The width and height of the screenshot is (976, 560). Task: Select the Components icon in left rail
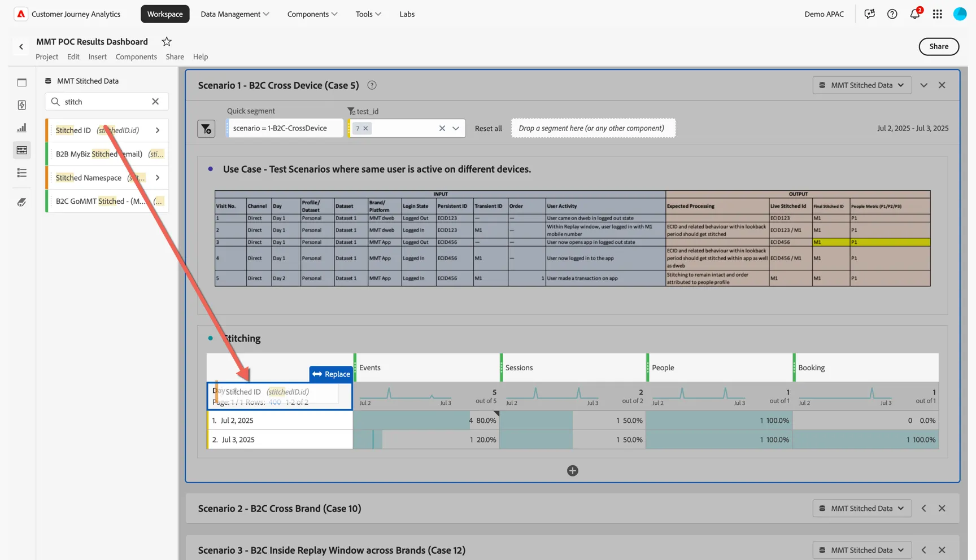point(22,150)
